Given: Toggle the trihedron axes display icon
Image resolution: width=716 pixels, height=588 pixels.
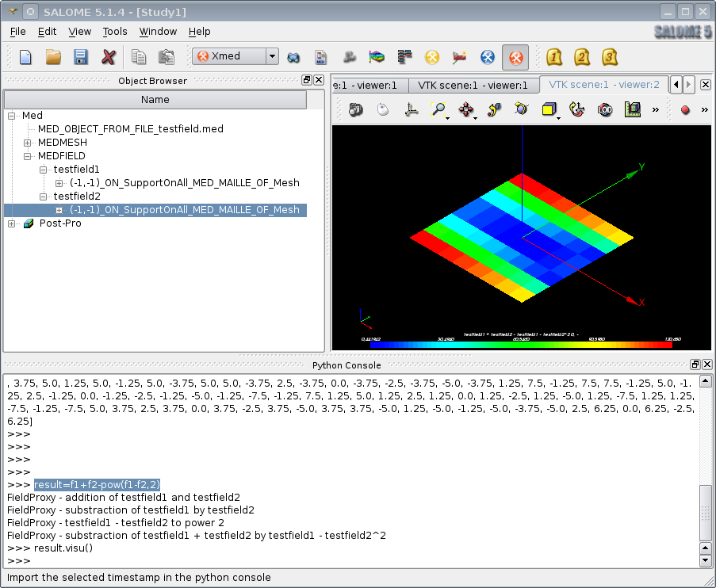Looking at the screenshot, I should tap(411, 109).
